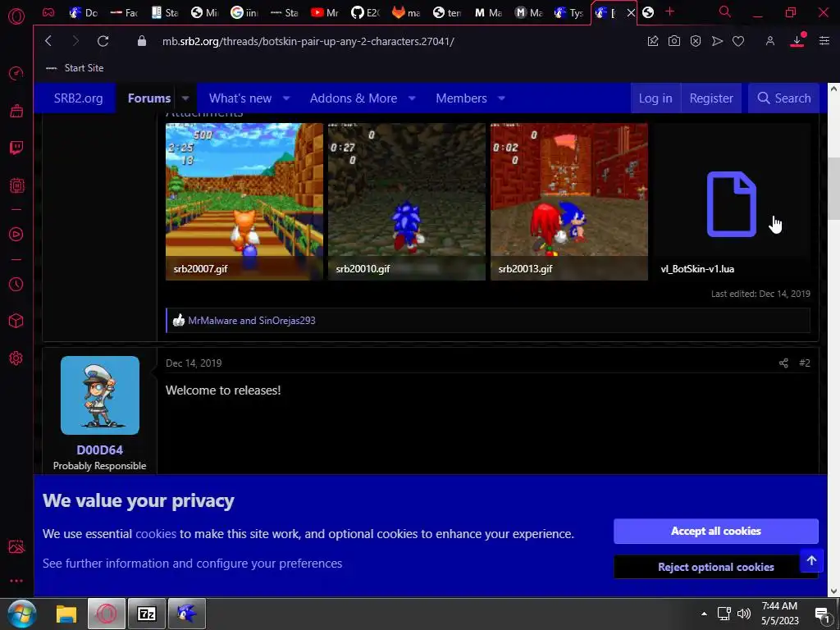The height and width of the screenshot is (630, 840).
Task: Open the profile account icon
Action: pos(769,41)
